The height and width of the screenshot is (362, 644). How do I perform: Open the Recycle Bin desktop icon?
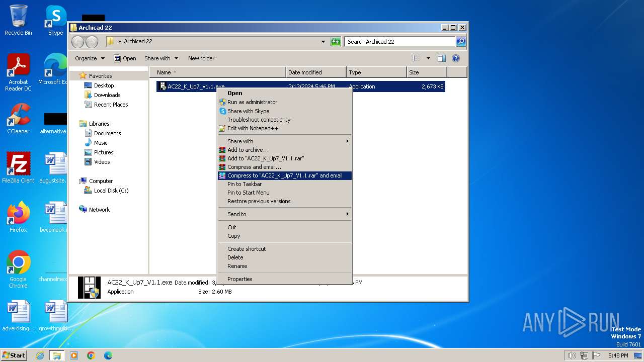pyautogui.click(x=18, y=20)
